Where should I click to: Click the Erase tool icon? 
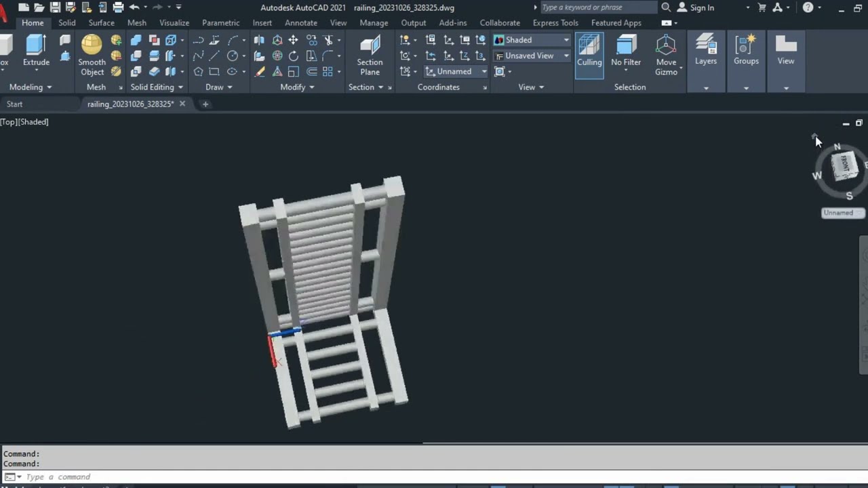coord(259,71)
